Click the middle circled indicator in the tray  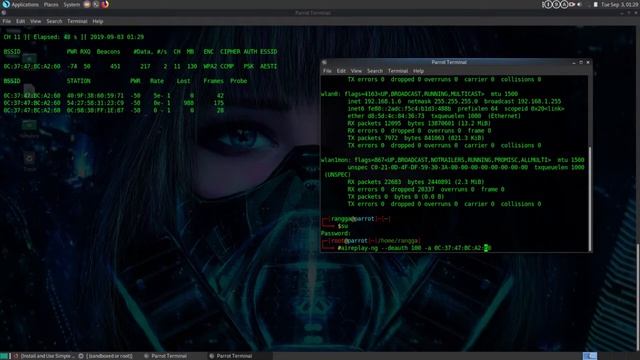click(x=556, y=4)
